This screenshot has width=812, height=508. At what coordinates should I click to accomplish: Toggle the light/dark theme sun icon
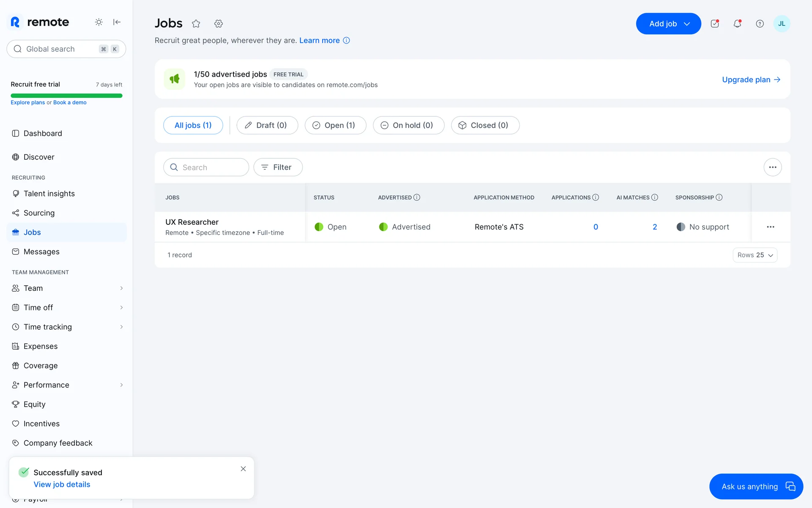tap(99, 22)
